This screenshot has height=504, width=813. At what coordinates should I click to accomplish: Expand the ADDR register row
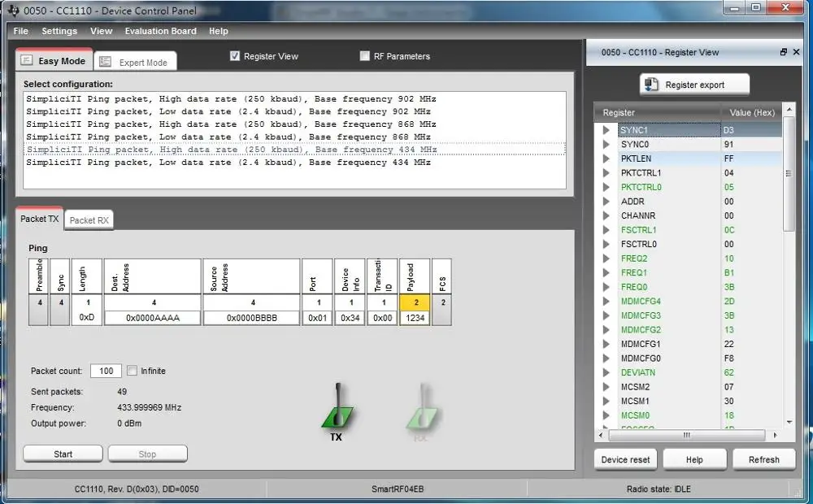point(606,201)
